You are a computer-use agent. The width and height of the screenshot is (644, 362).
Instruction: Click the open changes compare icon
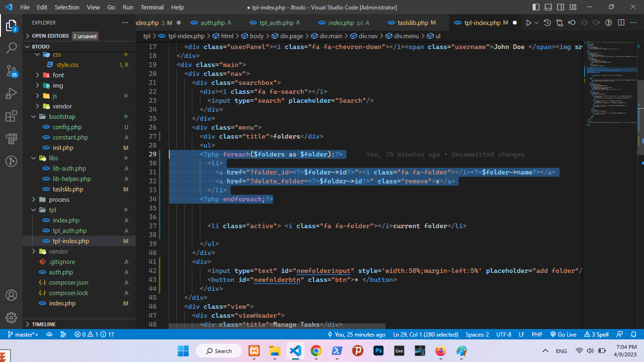point(560,23)
